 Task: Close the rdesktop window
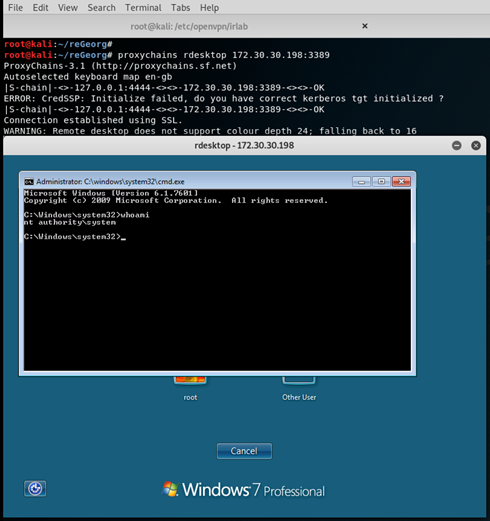pyautogui.click(x=476, y=145)
